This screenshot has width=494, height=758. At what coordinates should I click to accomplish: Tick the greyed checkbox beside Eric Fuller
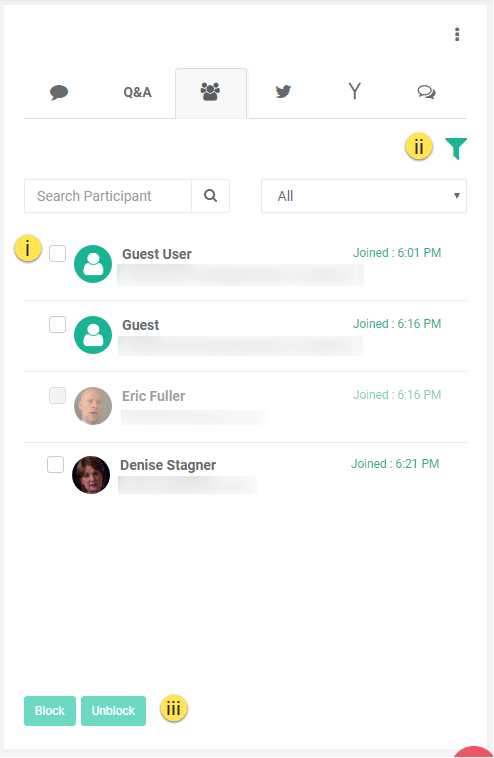pyautogui.click(x=58, y=395)
